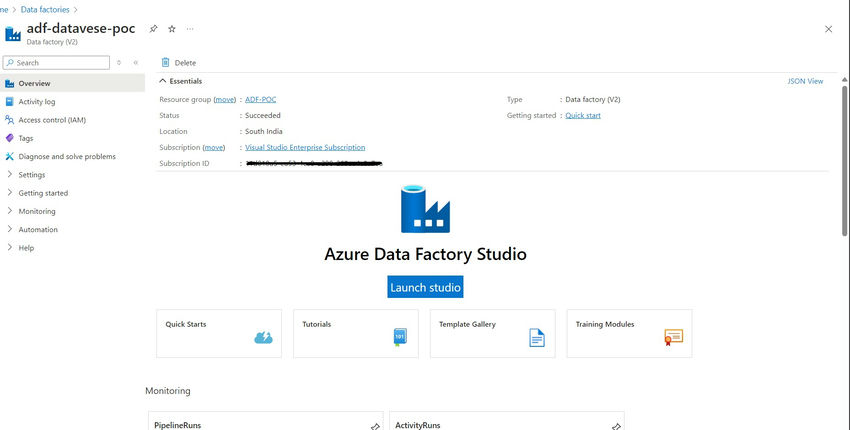This screenshot has height=430, width=850.
Task: Click the vertical scrollbar thumb
Action: pyautogui.click(x=845, y=160)
